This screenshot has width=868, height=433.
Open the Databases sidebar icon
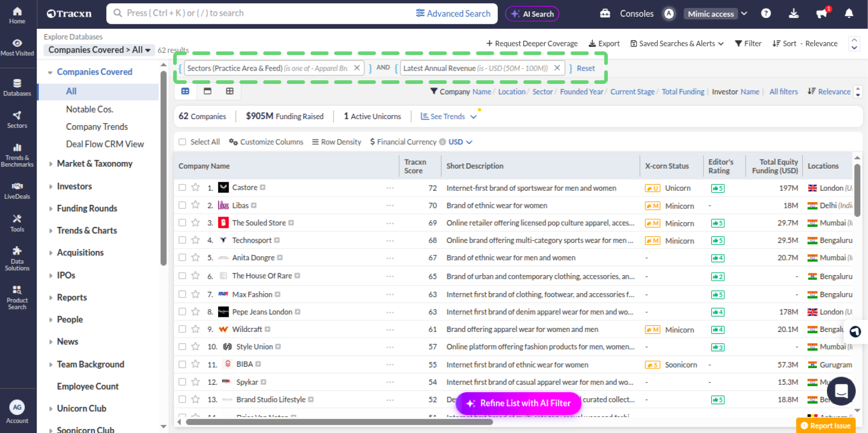(x=17, y=88)
